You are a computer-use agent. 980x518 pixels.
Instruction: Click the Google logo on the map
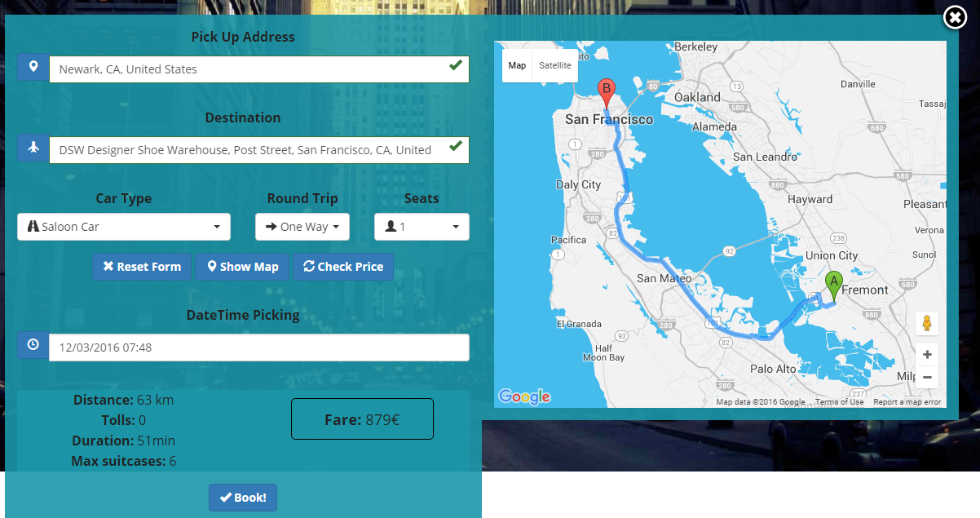click(524, 396)
